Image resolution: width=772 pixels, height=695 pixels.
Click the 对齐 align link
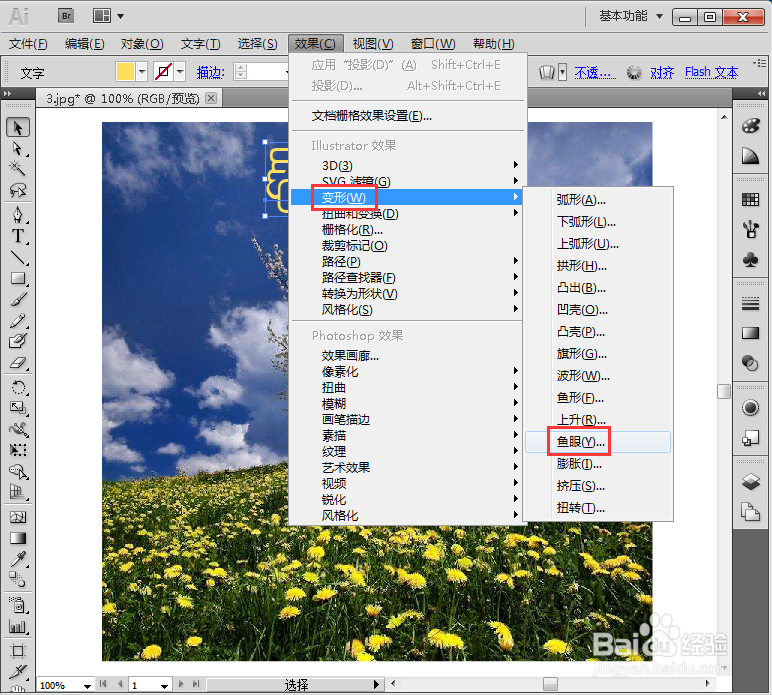(662, 73)
